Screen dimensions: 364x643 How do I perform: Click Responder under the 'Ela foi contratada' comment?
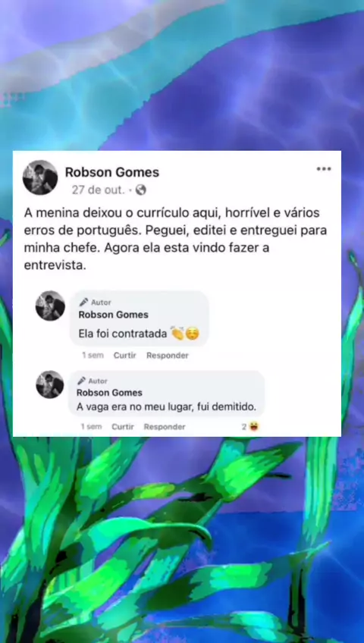[168, 356]
